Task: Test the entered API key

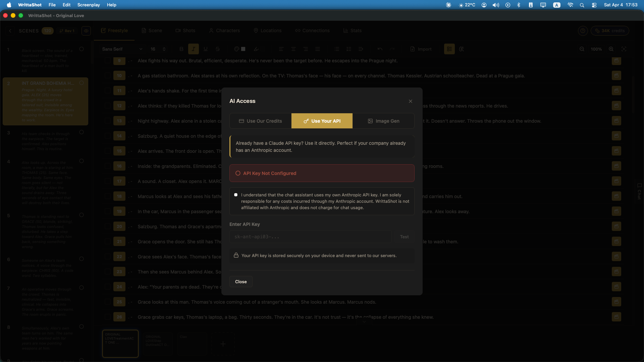Action: 404,237
